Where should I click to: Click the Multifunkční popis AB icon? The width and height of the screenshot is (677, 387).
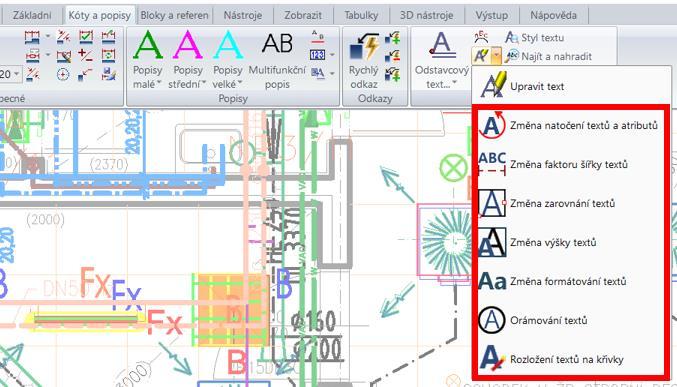[x=277, y=43]
